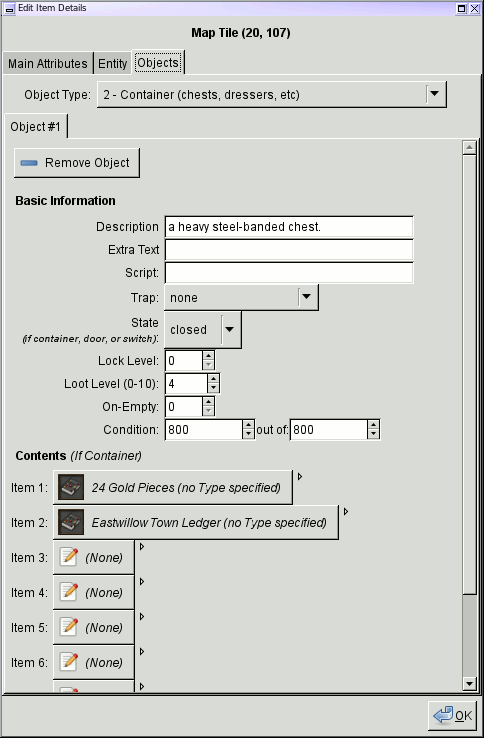Screen dimensions: 484x738
Task: Click the Script input field
Action: tap(289, 273)
